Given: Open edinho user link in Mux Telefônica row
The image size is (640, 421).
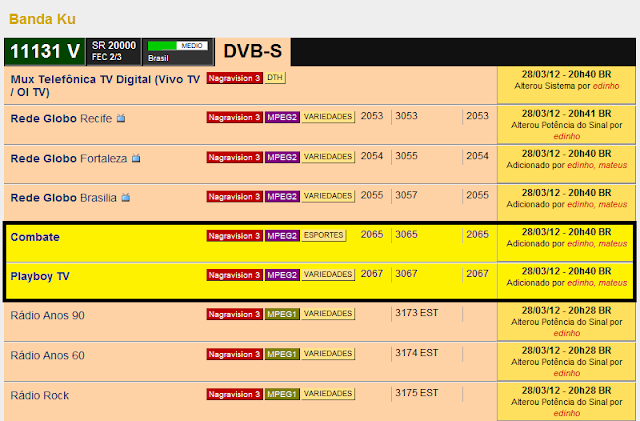Looking at the screenshot, I should 606,86.
